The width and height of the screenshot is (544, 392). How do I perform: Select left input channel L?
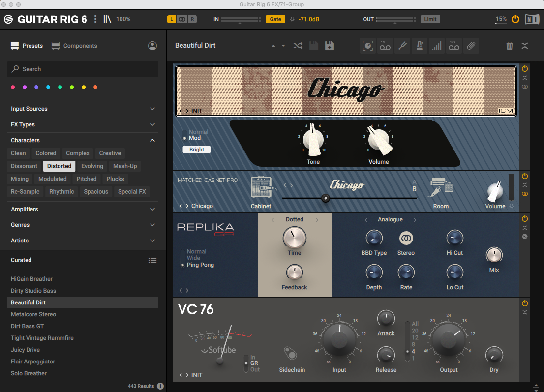171,19
